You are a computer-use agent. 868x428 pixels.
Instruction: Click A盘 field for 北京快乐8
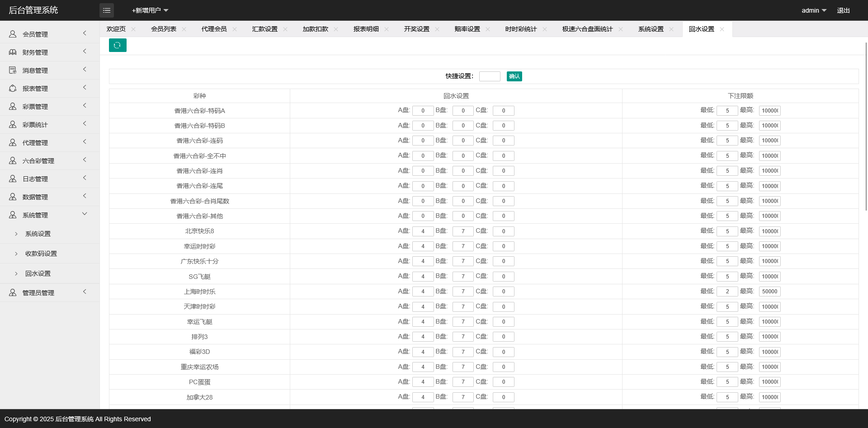point(423,231)
